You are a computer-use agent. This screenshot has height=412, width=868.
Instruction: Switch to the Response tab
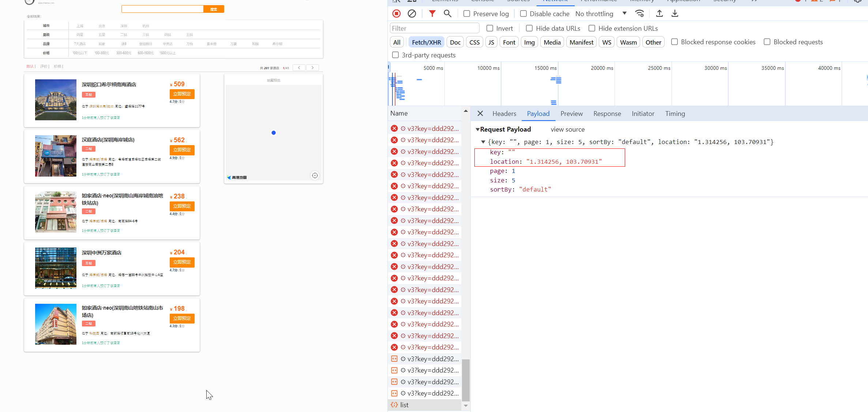[607, 114]
